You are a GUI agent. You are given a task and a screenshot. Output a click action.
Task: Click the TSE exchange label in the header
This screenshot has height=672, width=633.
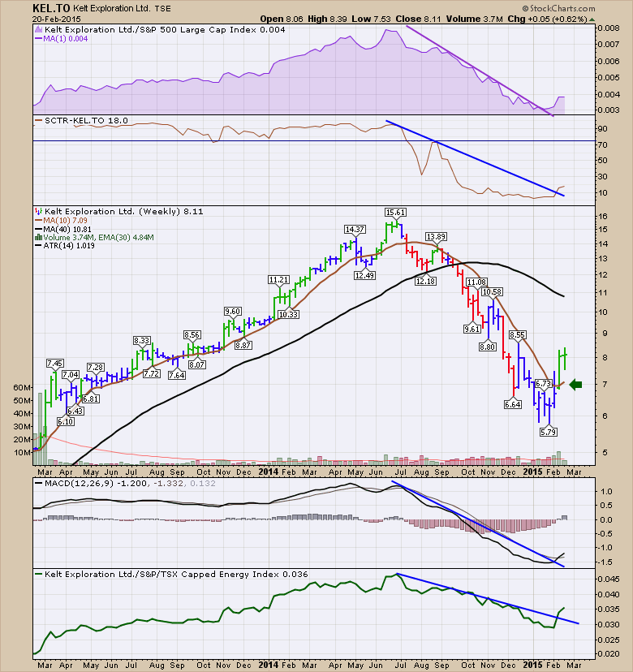(x=162, y=9)
